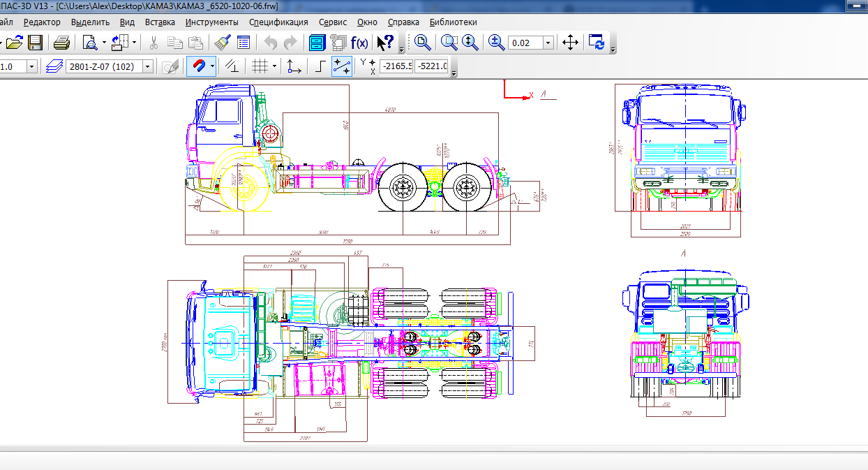Toggle global snaps magnet button

pos(197,66)
